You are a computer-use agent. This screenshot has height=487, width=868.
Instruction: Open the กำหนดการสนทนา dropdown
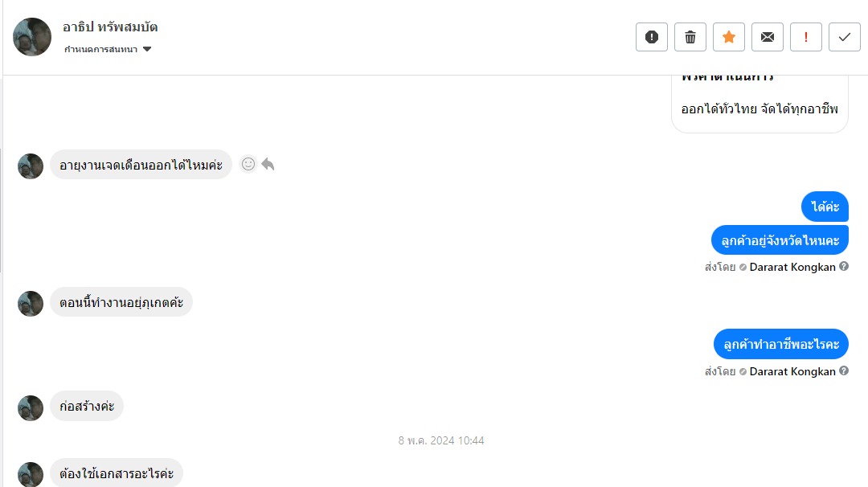pos(108,49)
